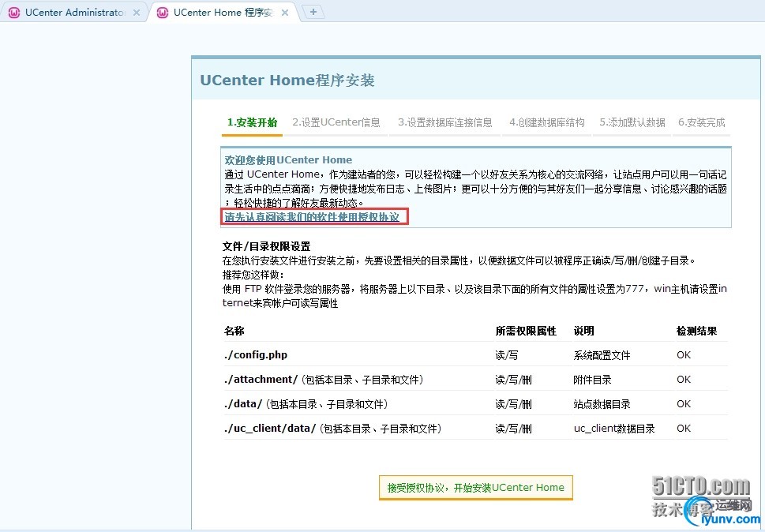Image resolution: width=765 pixels, height=532 pixels.
Task: Select the ./uc_client/data/ row name
Action: [x=270, y=428]
